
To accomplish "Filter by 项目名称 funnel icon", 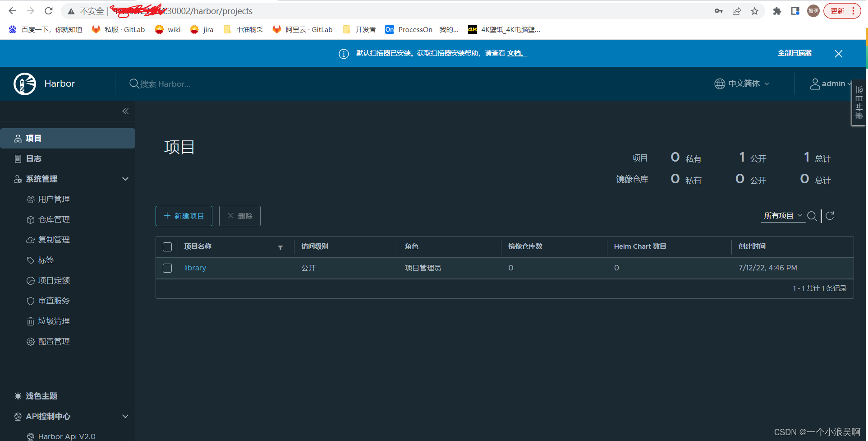I will [280, 247].
